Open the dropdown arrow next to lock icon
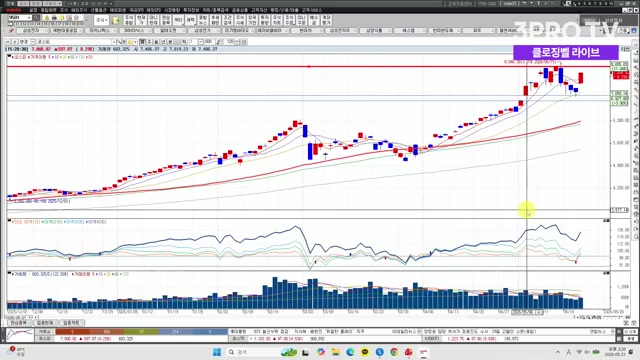This screenshot has height=360, width=640. coord(135,42)
